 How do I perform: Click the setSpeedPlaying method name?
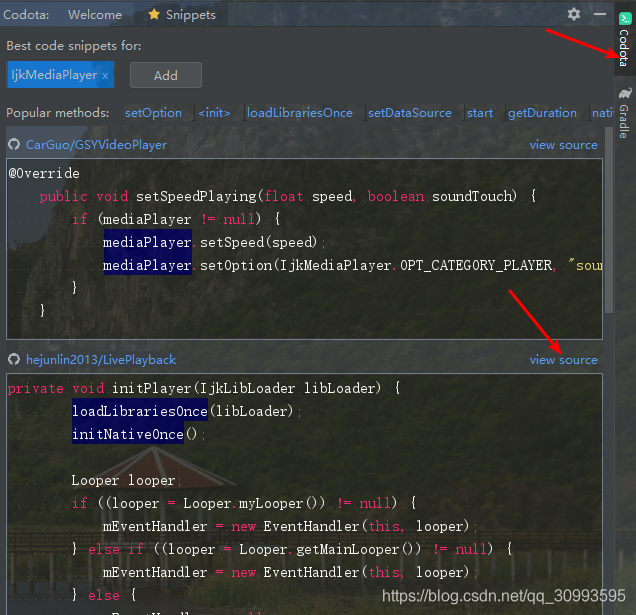pyautogui.click(x=196, y=196)
